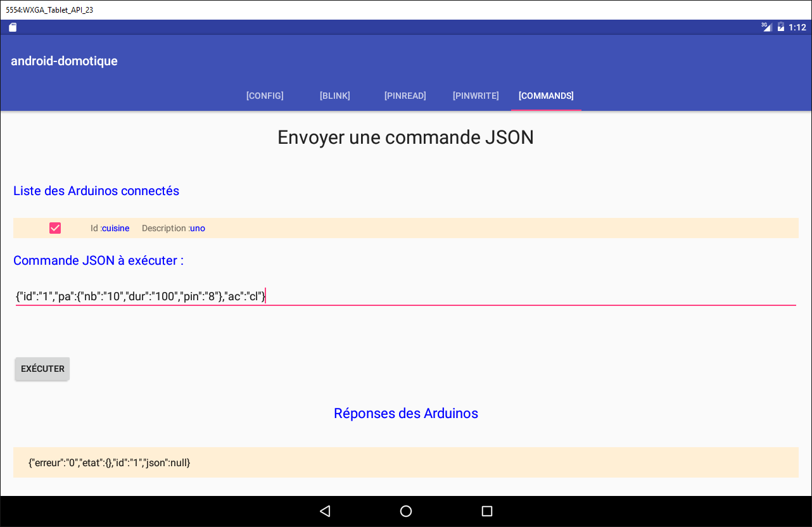Tap the 'Envoyer une commande JSON' heading
The image size is (812, 527).
(405, 137)
